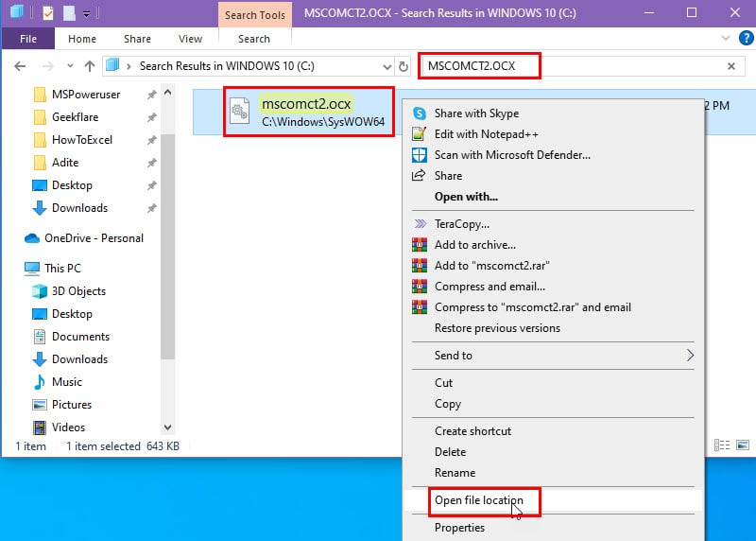Click the Share arrow icon in the context menu
The height and width of the screenshot is (541, 756).
click(419, 176)
